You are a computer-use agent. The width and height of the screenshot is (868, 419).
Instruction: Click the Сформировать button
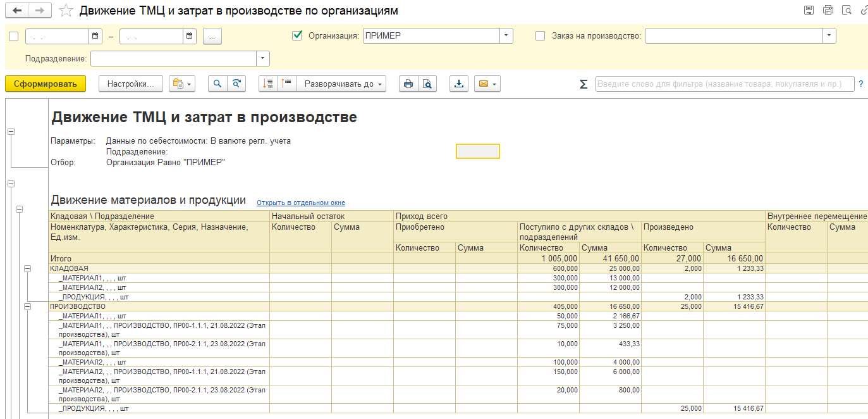[46, 84]
